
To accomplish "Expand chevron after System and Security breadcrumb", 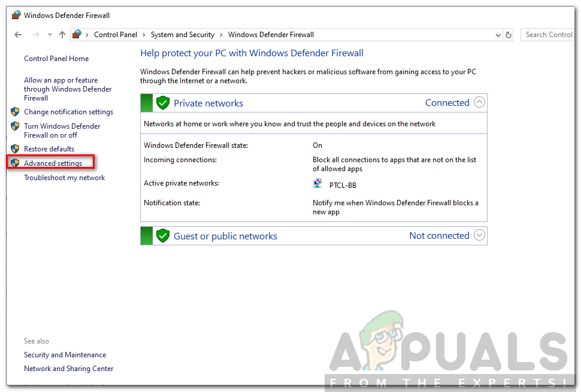I will pyautogui.click(x=221, y=35).
